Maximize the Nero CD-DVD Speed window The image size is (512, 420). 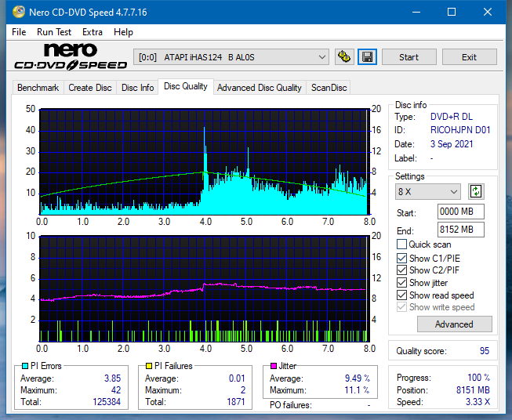click(x=452, y=12)
